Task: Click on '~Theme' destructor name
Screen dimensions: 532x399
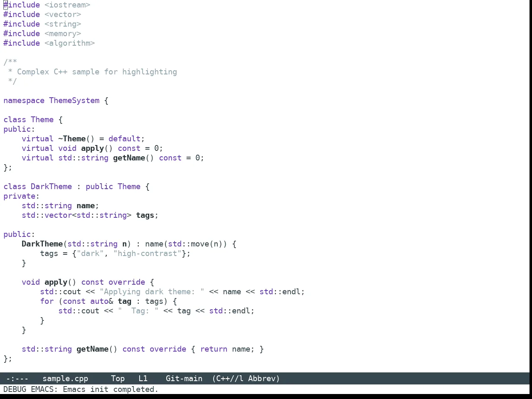Action: (72, 139)
